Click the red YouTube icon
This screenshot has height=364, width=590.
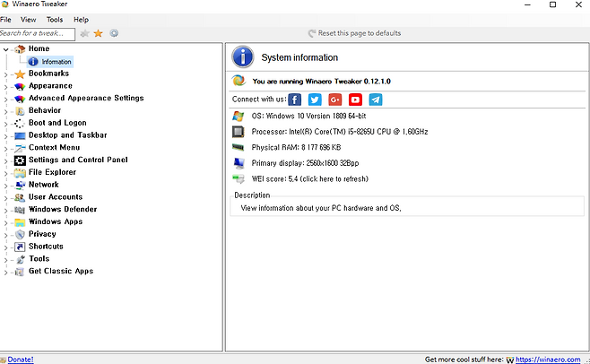click(355, 100)
